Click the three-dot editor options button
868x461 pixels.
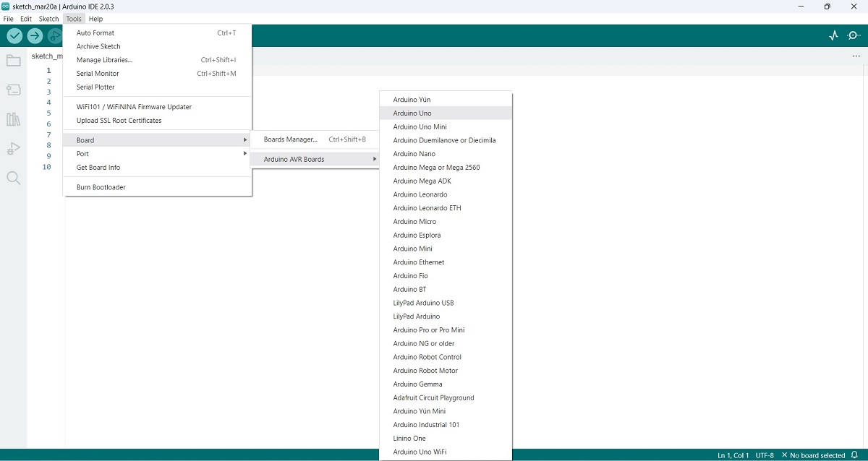(856, 56)
